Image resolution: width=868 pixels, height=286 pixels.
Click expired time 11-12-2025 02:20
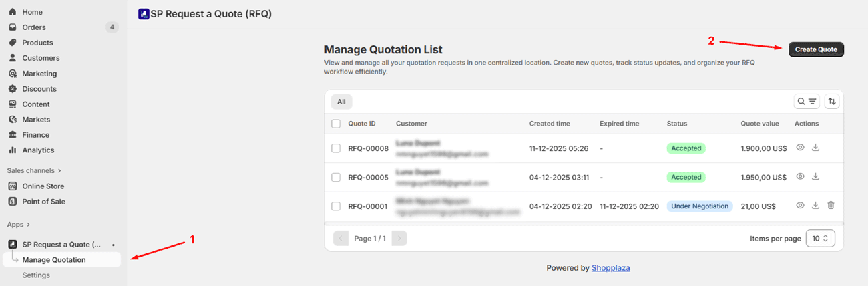point(629,206)
